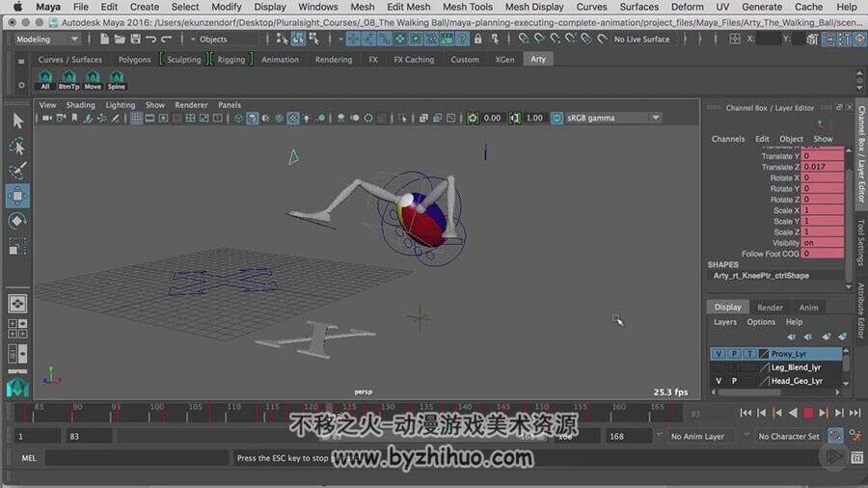Screen dimensions: 868x488
Task: Toggle auto keyframe icon
Action: 835,436
